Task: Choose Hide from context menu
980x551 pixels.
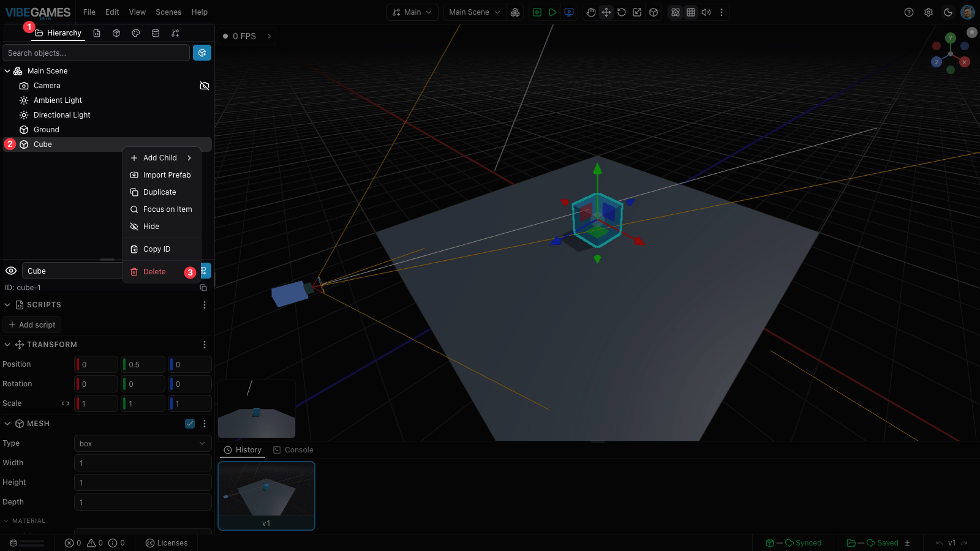Action: [162, 227]
